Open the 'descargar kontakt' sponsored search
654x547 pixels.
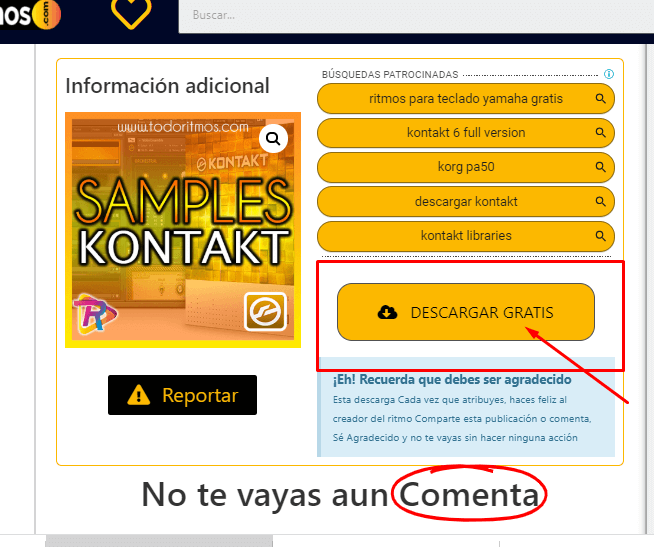[466, 202]
